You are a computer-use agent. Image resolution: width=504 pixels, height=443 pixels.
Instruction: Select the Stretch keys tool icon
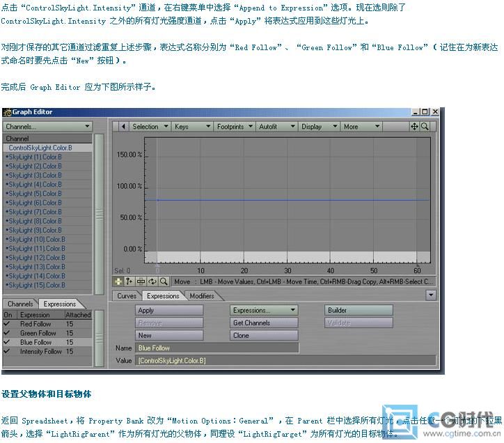click(x=141, y=281)
